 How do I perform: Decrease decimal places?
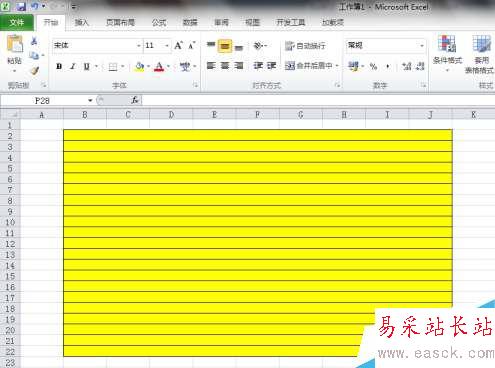point(420,66)
